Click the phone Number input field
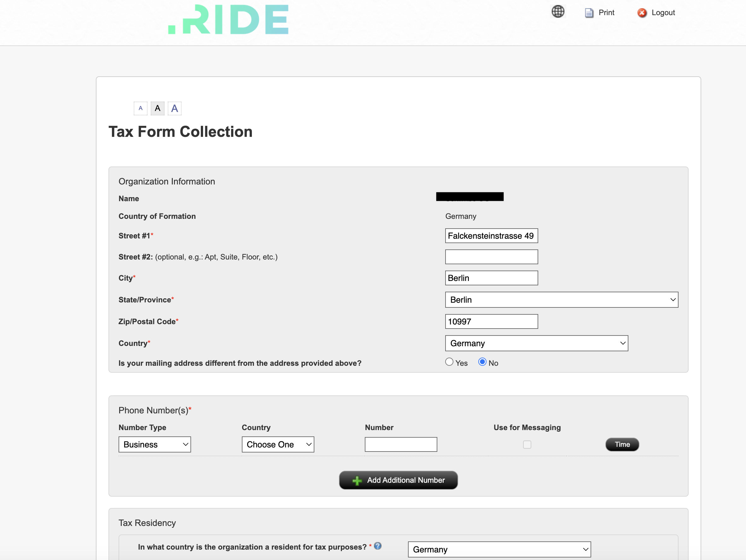The height and width of the screenshot is (560, 746). (x=401, y=444)
